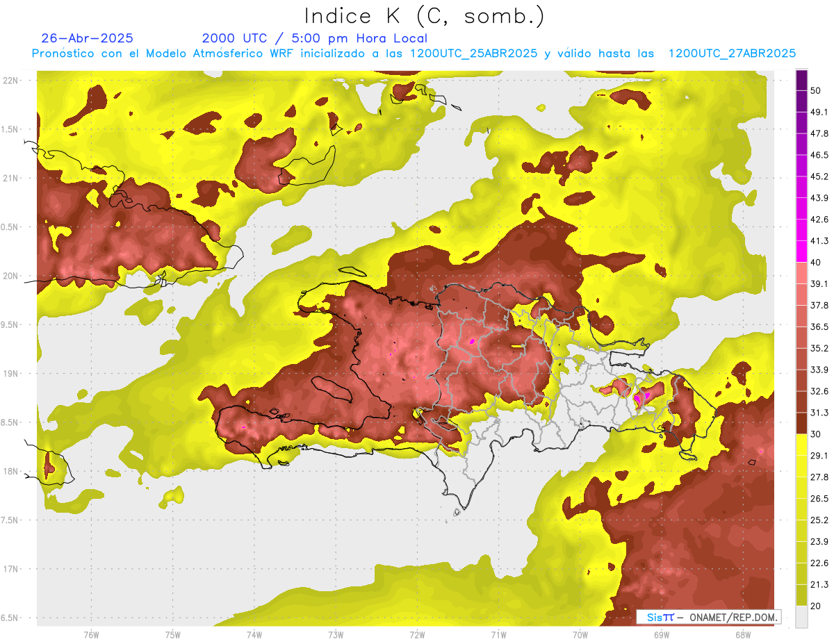The height and width of the screenshot is (644, 834).
Task: Pick the salmon swatch between 39.1 and 40
Action: [x=801, y=273]
